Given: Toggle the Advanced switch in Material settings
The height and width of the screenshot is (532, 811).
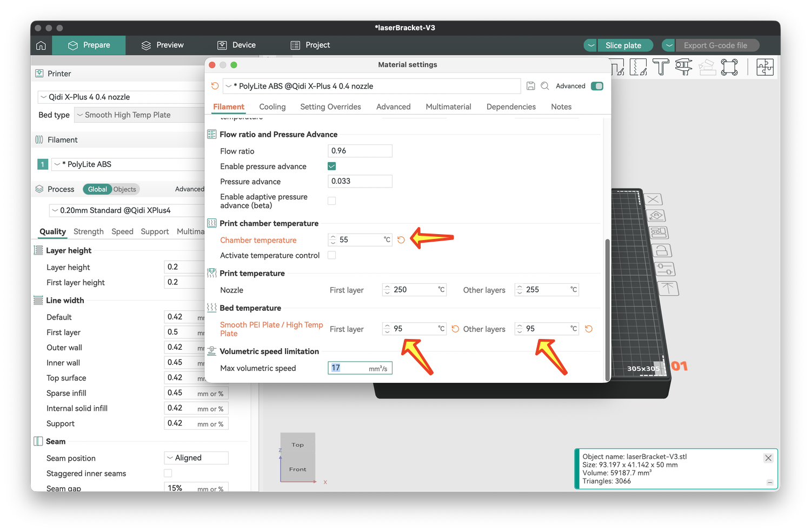Looking at the screenshot, I should pyautogui.click(x=597, y=86).
